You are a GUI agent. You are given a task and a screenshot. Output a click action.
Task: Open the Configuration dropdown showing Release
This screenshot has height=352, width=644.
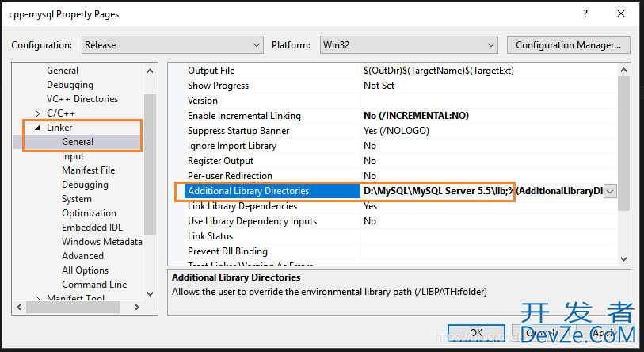pyautogui.click(x=173, y=45)
